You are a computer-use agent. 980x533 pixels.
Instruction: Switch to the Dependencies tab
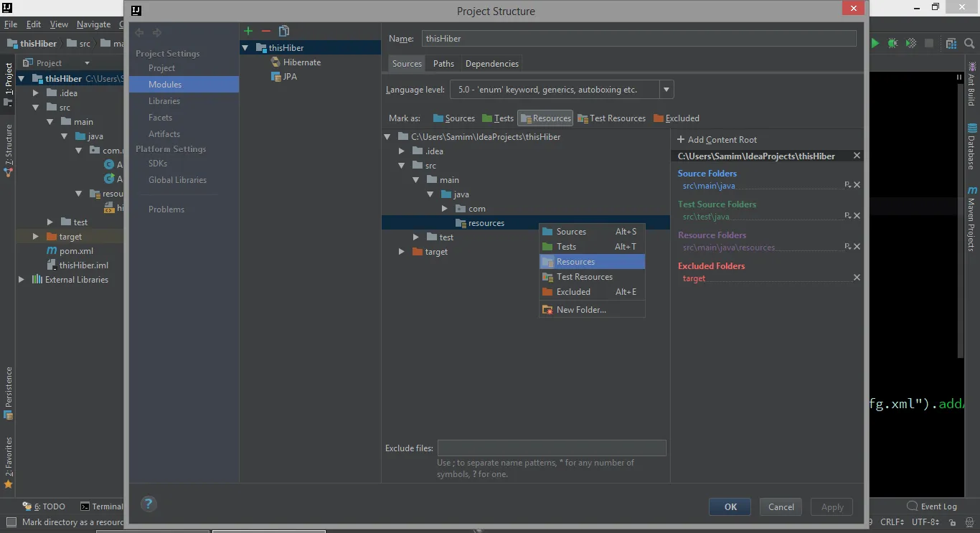491,64
